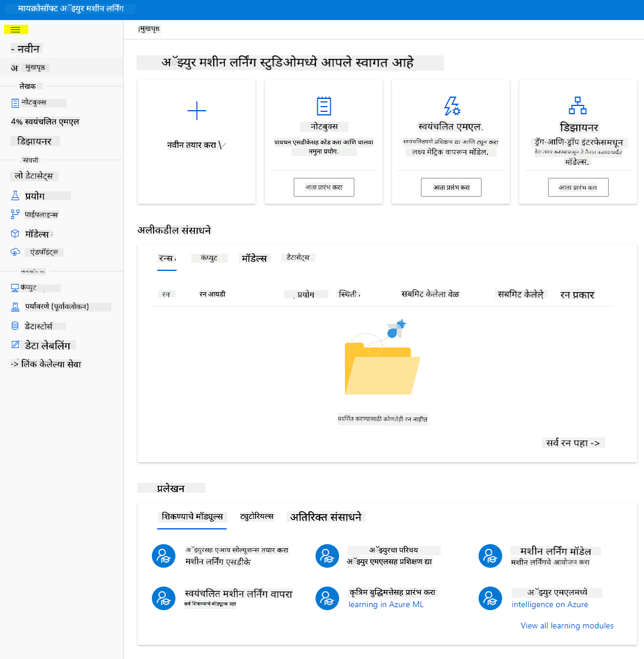Open प्रयोग flask icon in sidebar

pos(15,196)
